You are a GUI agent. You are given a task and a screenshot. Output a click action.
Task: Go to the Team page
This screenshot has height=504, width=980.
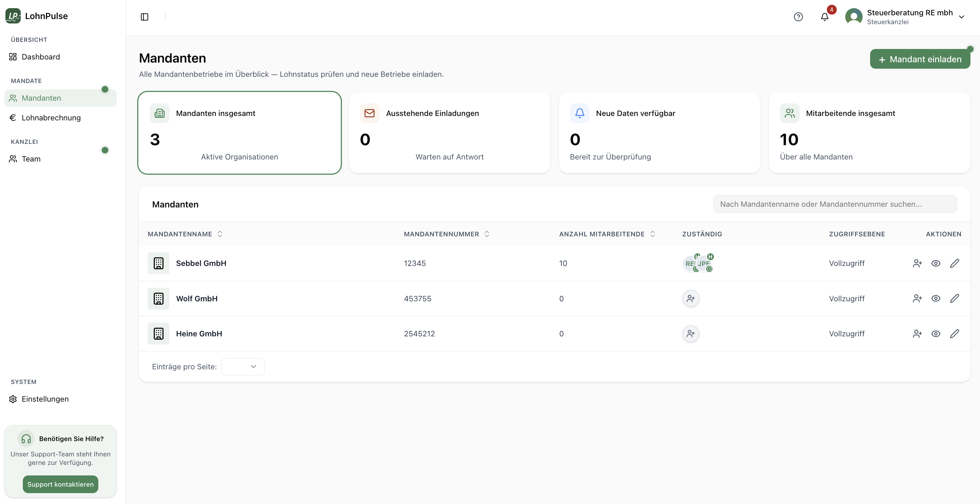[31, 158]
